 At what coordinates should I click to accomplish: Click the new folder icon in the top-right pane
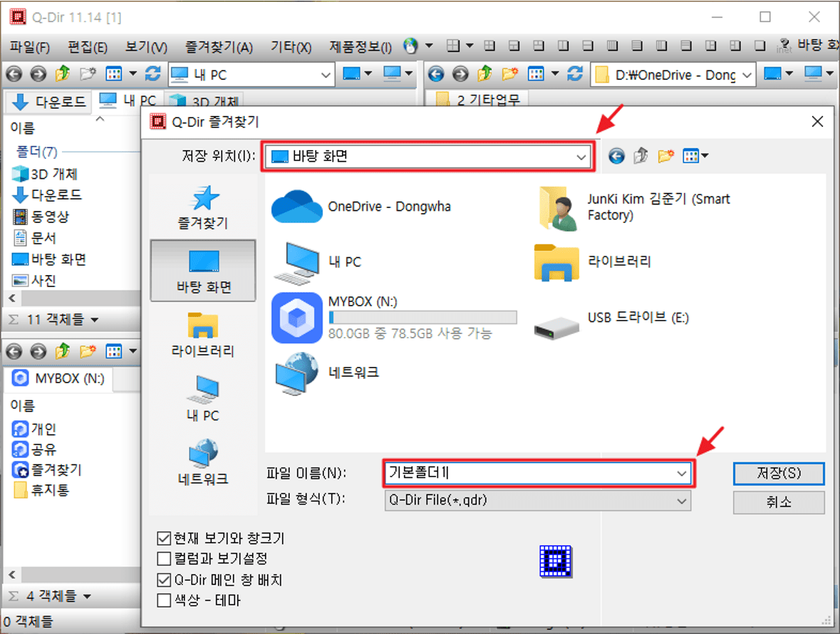pos(509,73)
